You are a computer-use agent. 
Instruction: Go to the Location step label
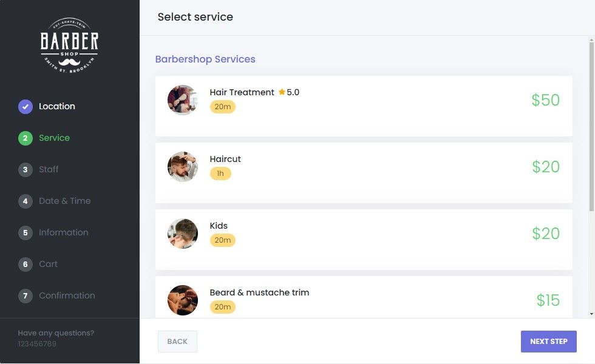(57, 106)
